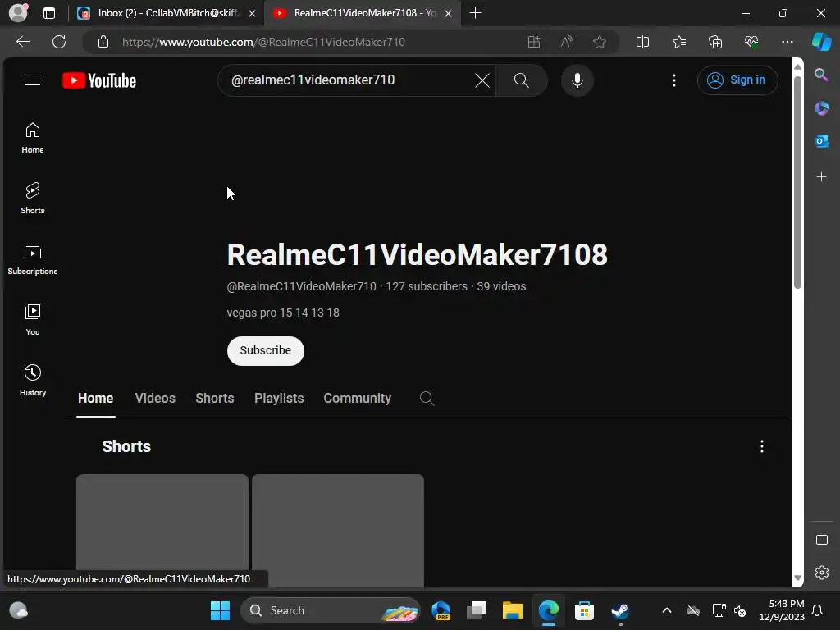Click the Sign in button

coord(737,80)
